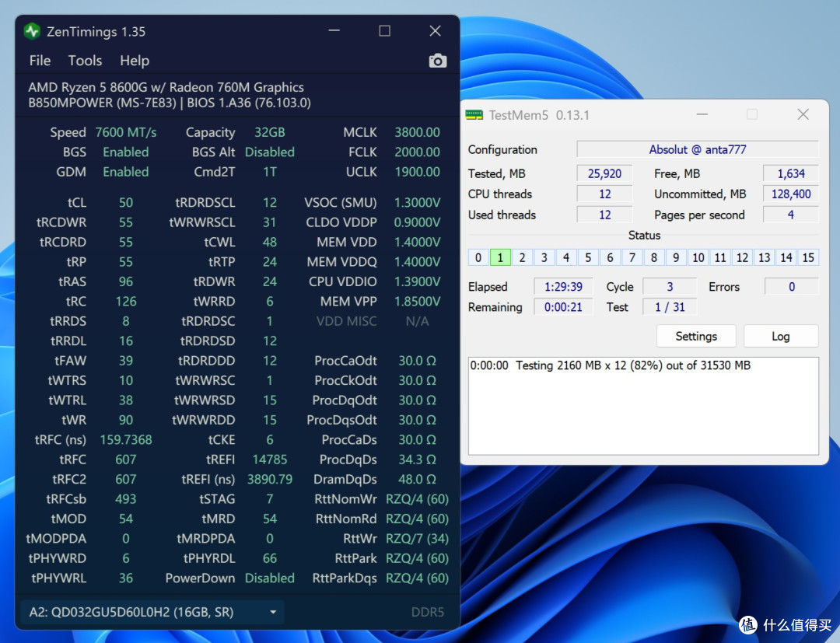The height and width of the screenshot is (643, 840).
Task: Click the Free MB value 1,634
Action: pos(791,173)
